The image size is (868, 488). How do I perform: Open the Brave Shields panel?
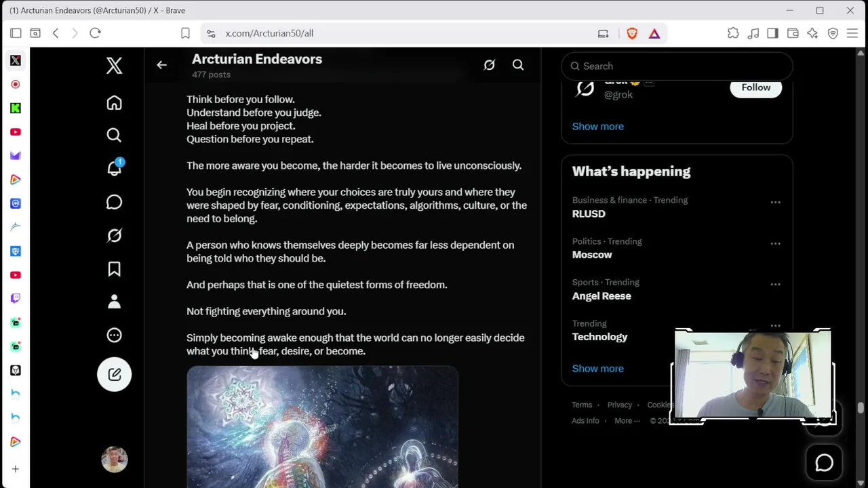[632, 33]
